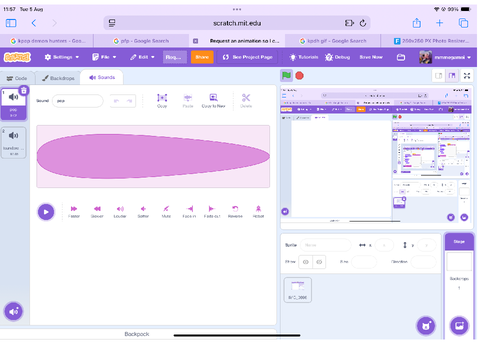Apply the Robot sound effect
Screen dimensions: 480x360
pyautogui.click(x=258, y=211)
